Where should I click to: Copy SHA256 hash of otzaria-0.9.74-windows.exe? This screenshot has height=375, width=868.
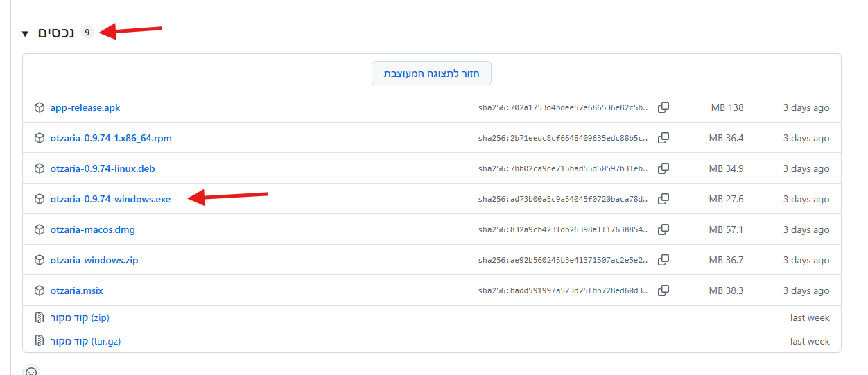tap(663, 199)
